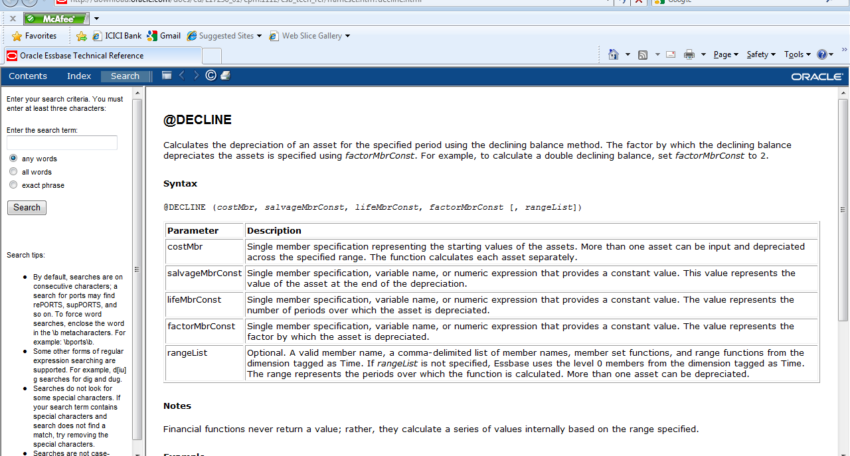Open the Favorites star button
Screen dimensions: 850x456
pos(35,36)
